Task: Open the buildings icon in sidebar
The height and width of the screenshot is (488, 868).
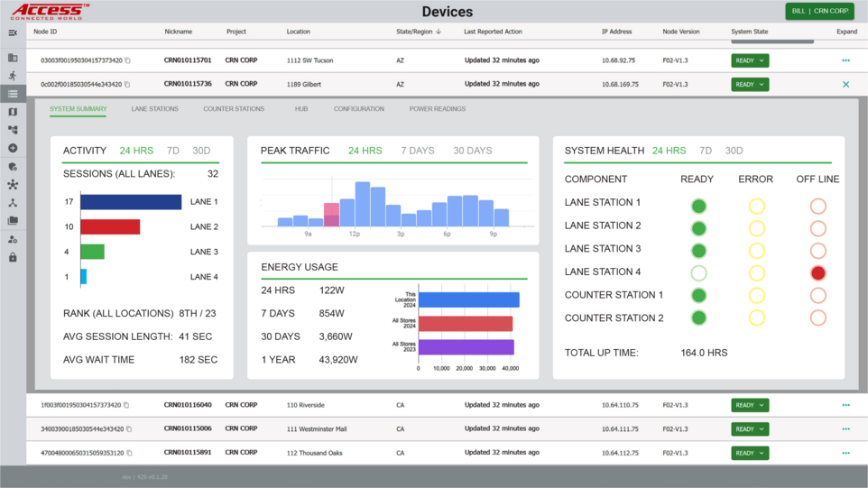Action: tap(13, 58)
